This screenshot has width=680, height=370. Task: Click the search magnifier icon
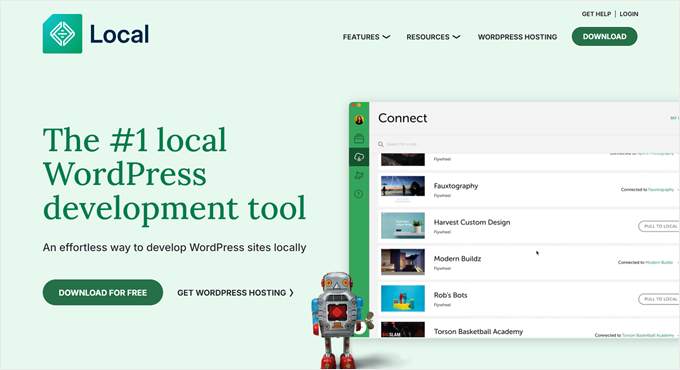[381, 144]
